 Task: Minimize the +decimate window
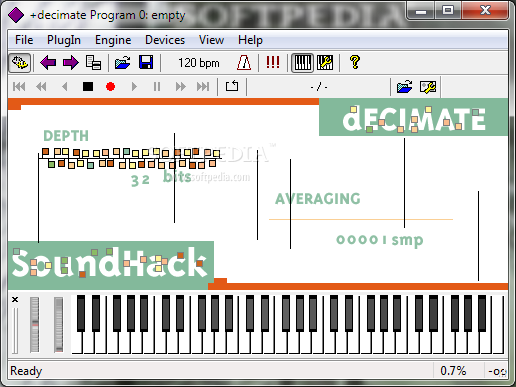421,11
